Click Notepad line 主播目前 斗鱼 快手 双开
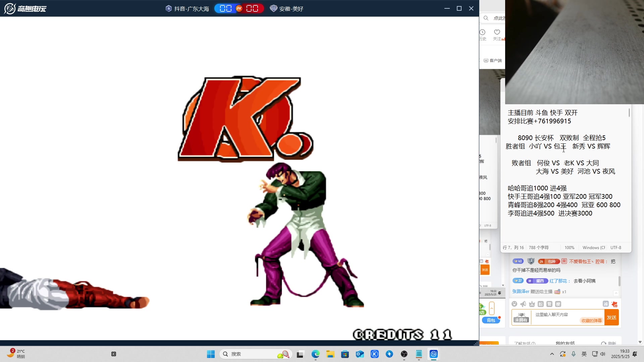The image size is (644, 362). pos(542,113)
